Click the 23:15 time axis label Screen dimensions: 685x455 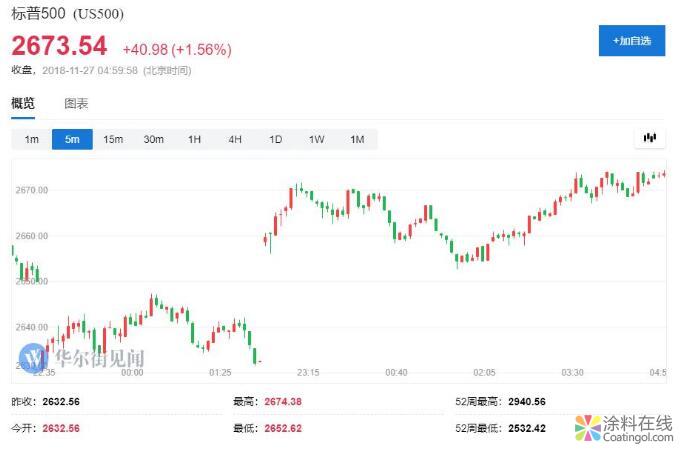(x=307, y=373)
